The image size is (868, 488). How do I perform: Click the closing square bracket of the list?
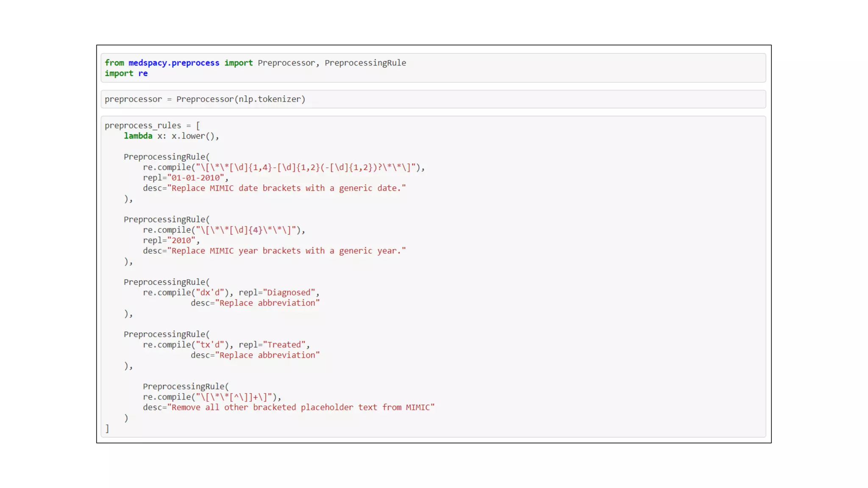pos(107,429)
